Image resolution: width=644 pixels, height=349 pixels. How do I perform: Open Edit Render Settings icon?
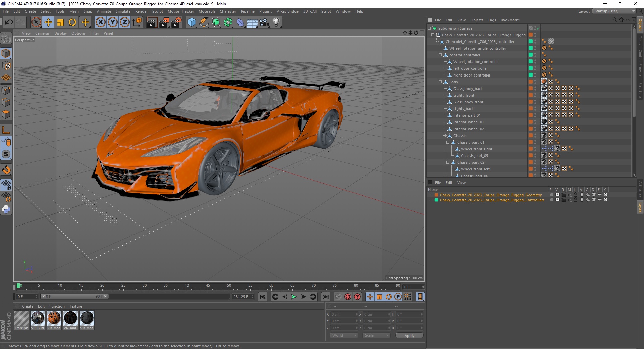(176, 22)
